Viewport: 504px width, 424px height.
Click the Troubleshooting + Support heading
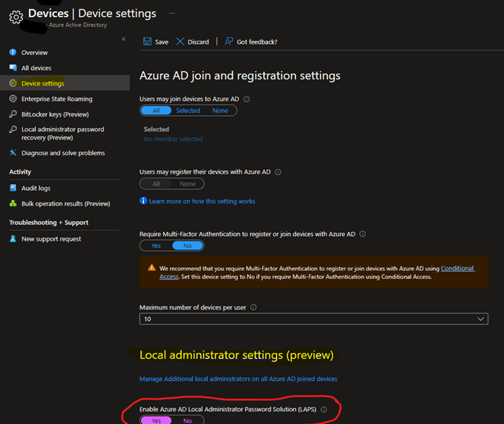point(48,223)
